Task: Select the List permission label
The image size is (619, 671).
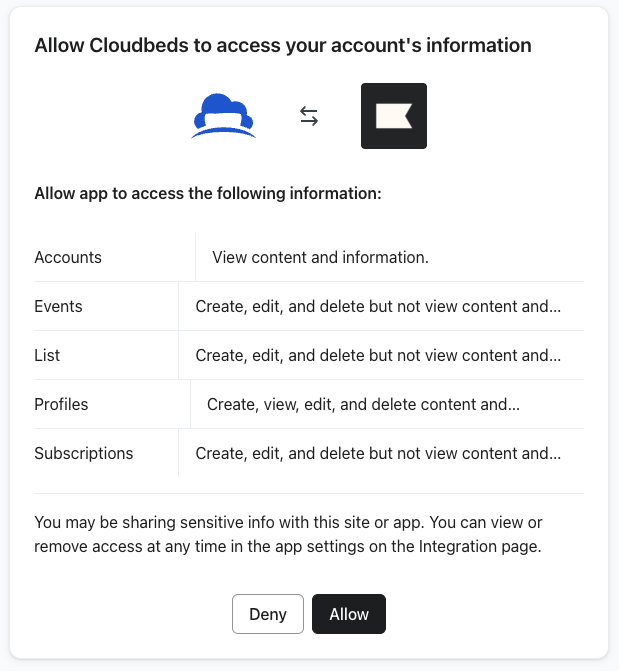Action: [47, 355]
